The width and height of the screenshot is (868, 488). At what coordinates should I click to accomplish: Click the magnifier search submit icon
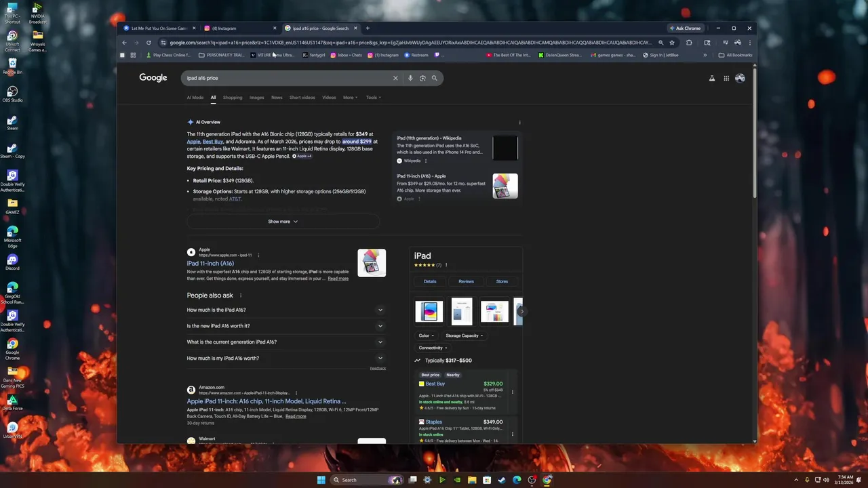(x=435, y=78)
